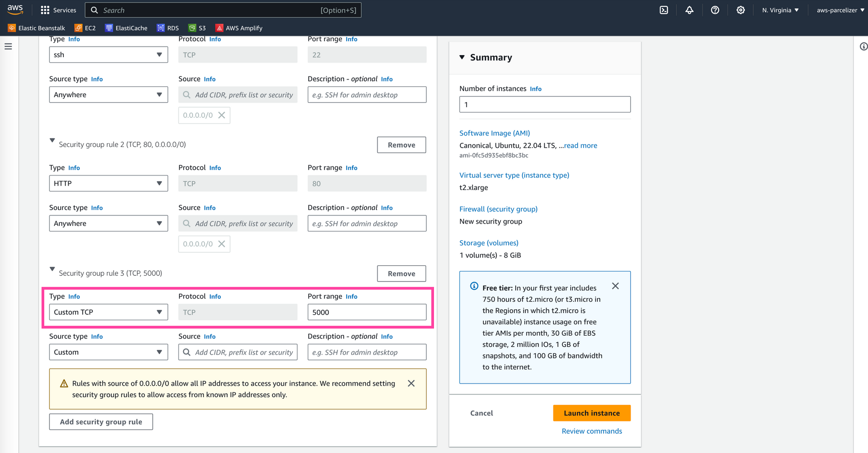Open S3 from the favorites bar

(197, 28)
